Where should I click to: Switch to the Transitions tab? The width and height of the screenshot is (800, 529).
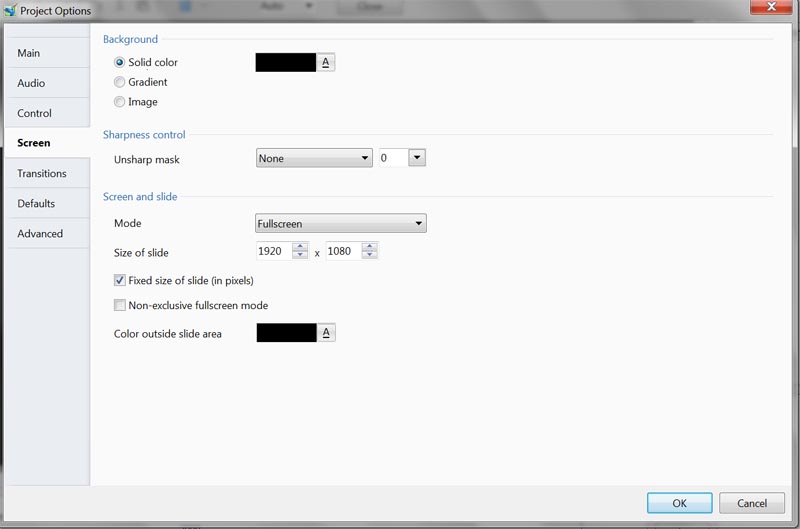[x=42, y=174]
